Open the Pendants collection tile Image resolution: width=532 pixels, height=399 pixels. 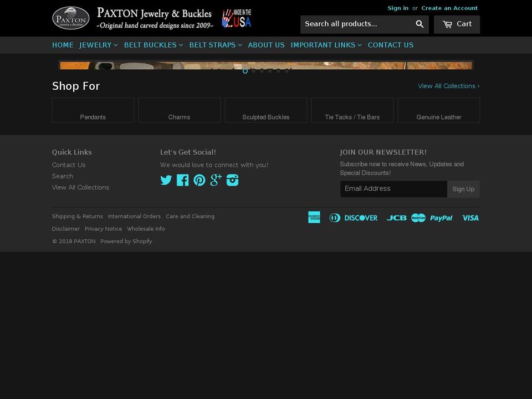[x=93, y=110]
